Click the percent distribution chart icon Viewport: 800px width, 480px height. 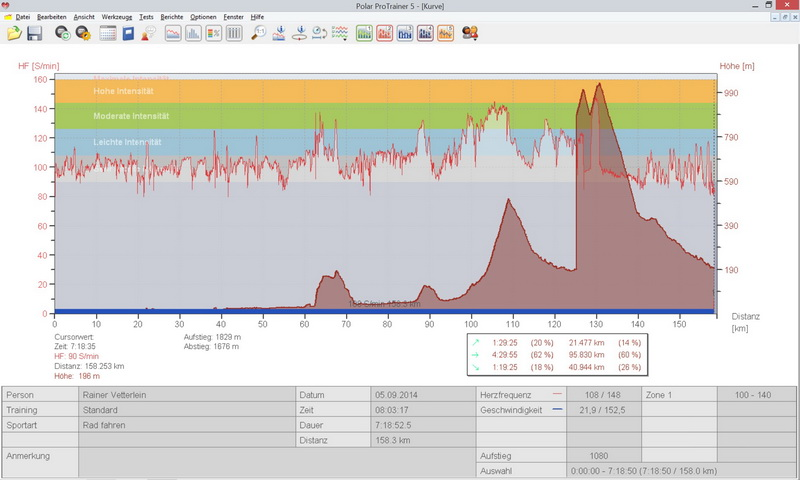click(214, 34)
